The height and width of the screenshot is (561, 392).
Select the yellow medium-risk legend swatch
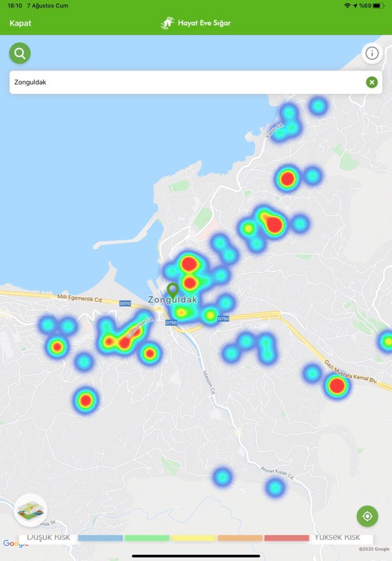(x=193, y=538)
